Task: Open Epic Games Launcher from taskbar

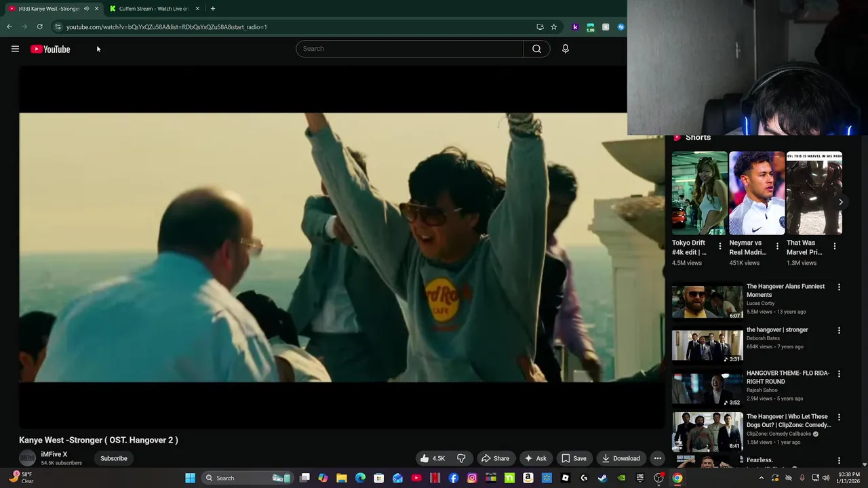Action: coord(639,478)
